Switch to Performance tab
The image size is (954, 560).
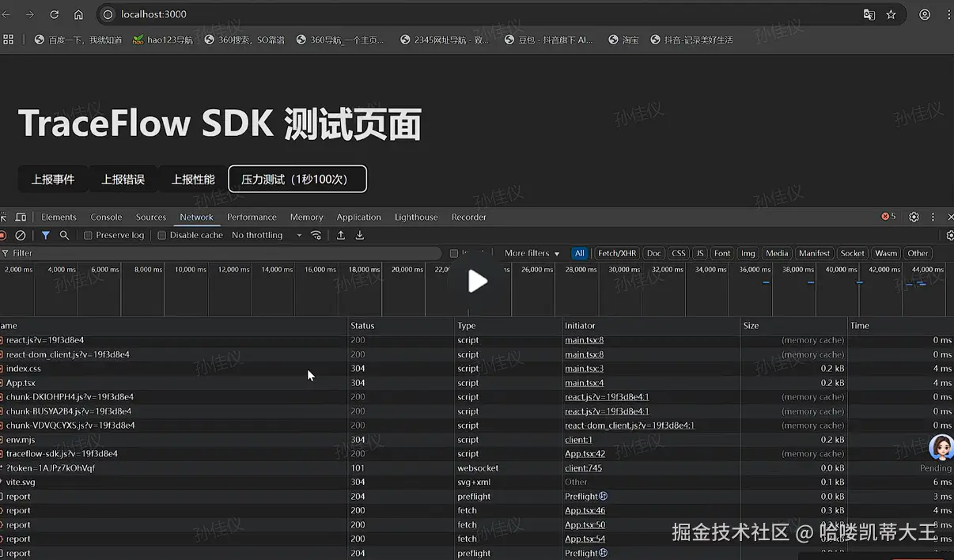click(x=252, y=217)
